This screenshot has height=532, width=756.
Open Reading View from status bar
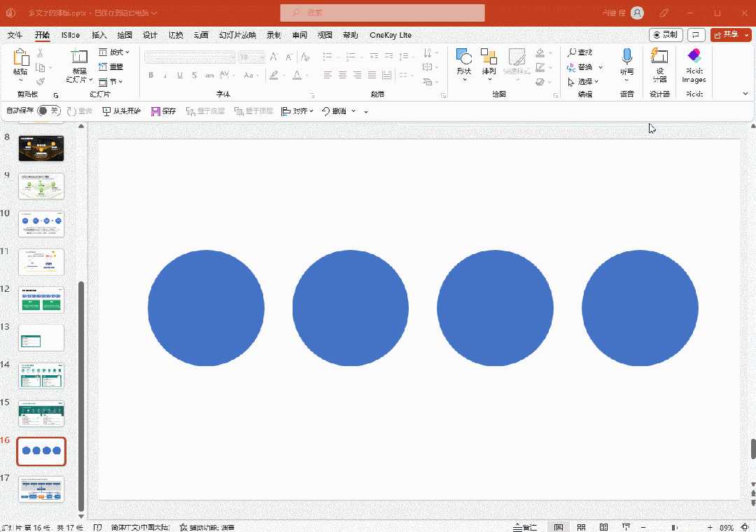pos(604,527)
